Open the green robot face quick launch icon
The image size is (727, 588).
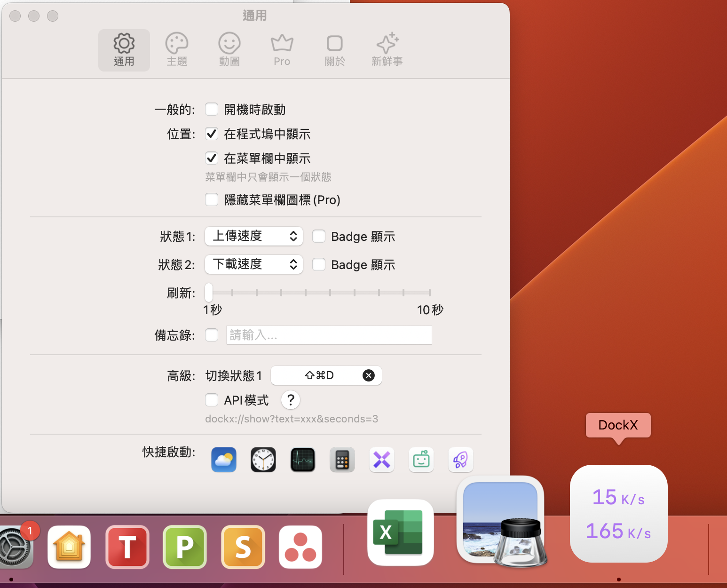(x=421, y=460)
